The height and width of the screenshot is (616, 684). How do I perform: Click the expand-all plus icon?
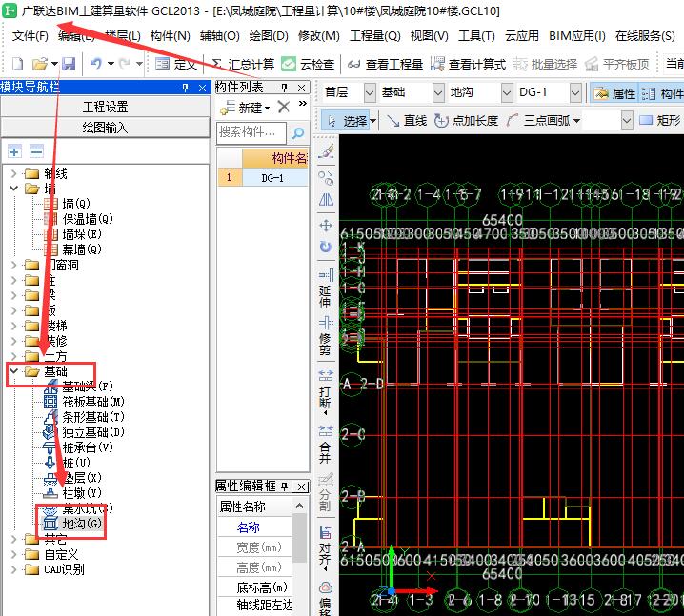(x=14, y=151)
